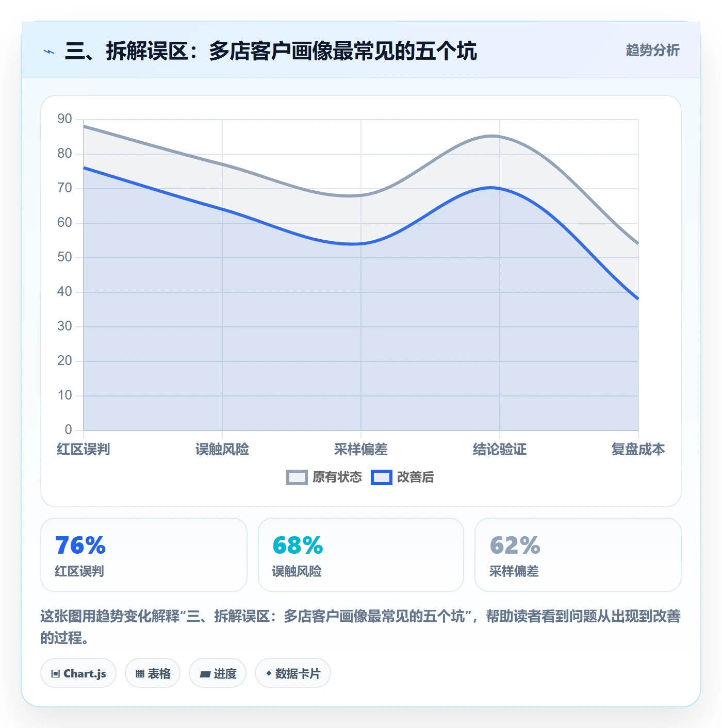Click the 76% value text
722x728 pixels.
pos(80,545)
